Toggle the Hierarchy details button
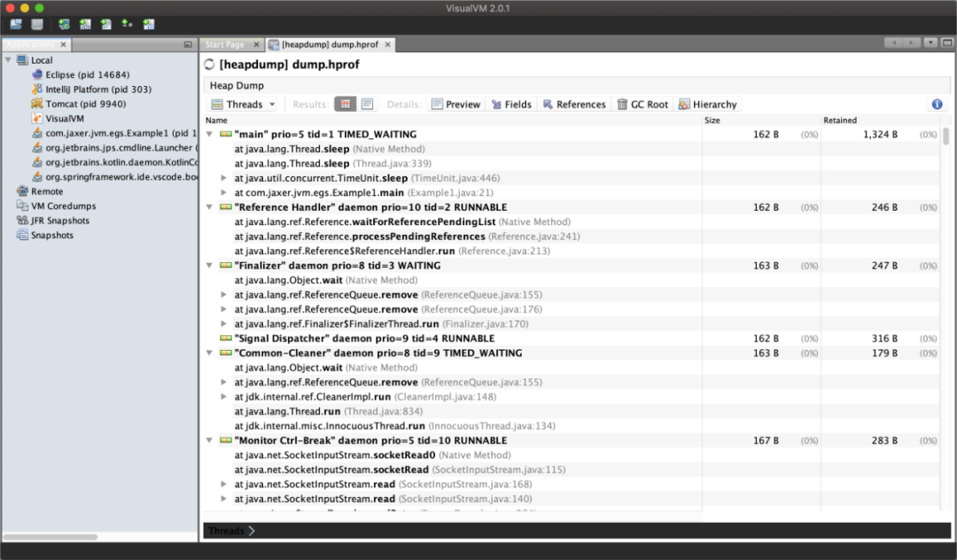This screenshot has height=560, width=957. point(708,105)
